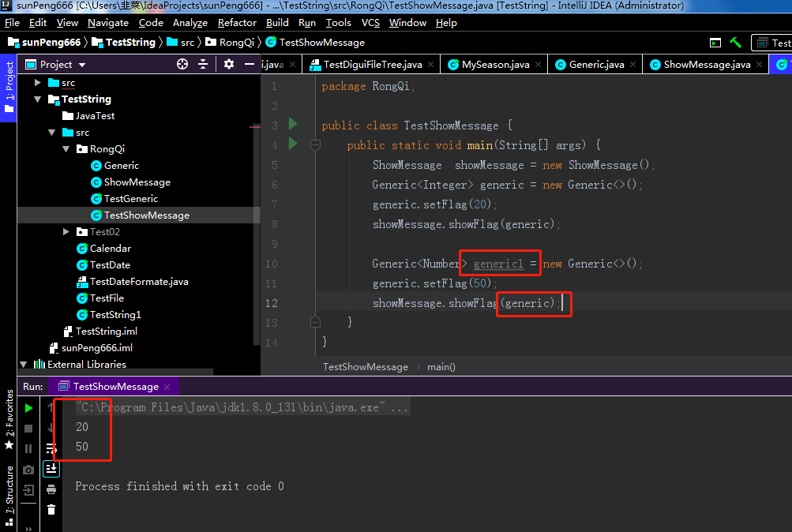
Task: Hide the Project tool window
Action: [249, 64]
